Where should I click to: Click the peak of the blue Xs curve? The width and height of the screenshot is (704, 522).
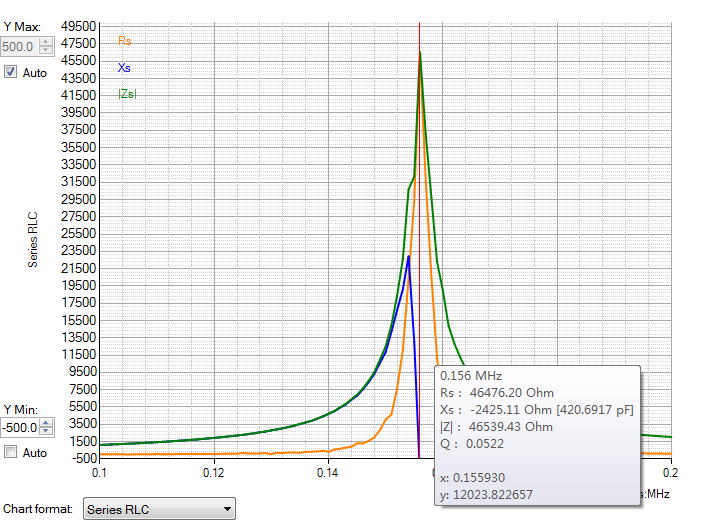tap(408, 257)
